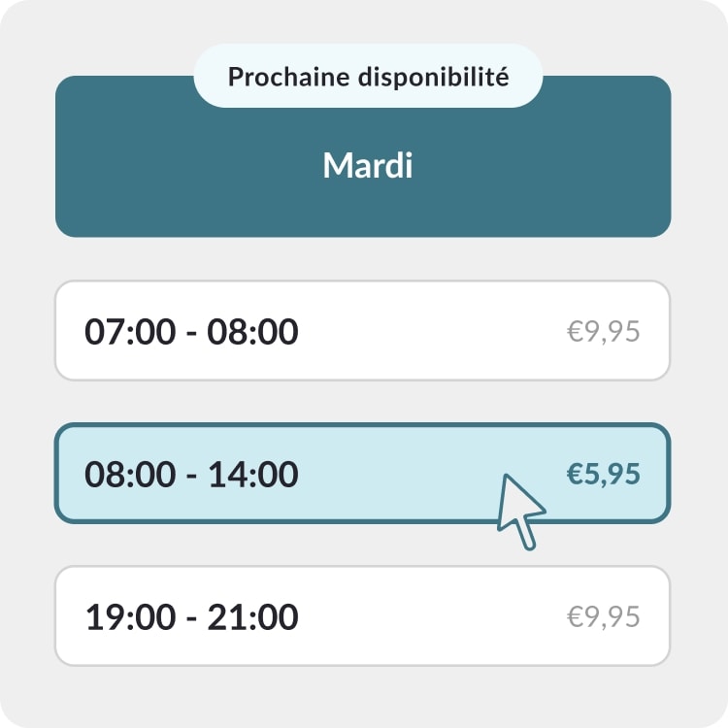Screen dimensions: 728x728
Task: Click the €5,95 price label
Action: [603, 474]
